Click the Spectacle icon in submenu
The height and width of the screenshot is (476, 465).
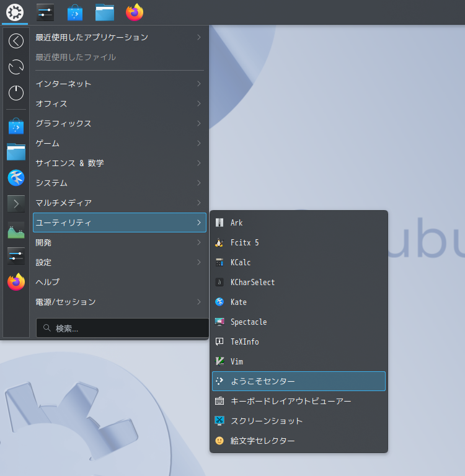219,322
